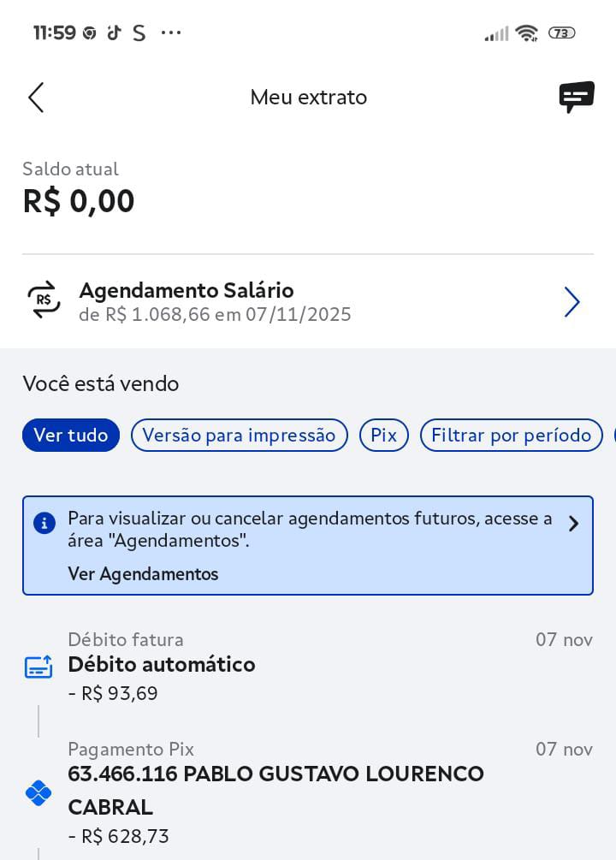Open the agendamentos info banner chevron
Viewport: 616px width, 860px height.
click(573, 524)
